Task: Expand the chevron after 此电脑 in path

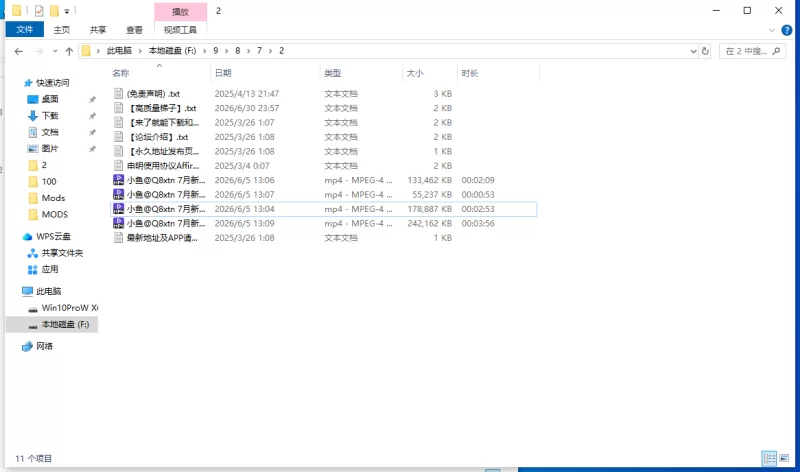Action: pos(140,51)
